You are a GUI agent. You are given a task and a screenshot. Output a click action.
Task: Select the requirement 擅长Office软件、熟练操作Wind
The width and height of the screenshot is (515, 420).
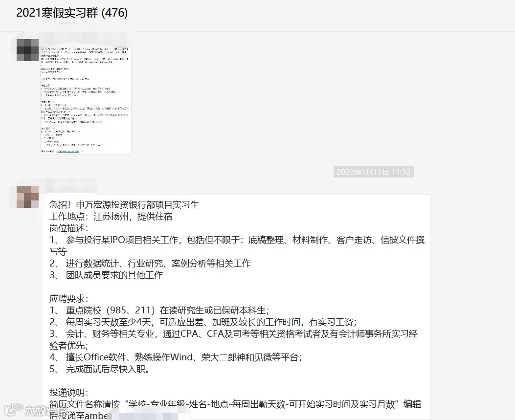point(176,357)
